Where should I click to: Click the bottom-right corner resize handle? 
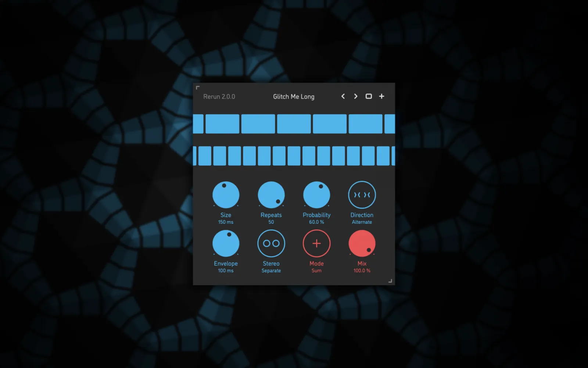click(390, 281)
